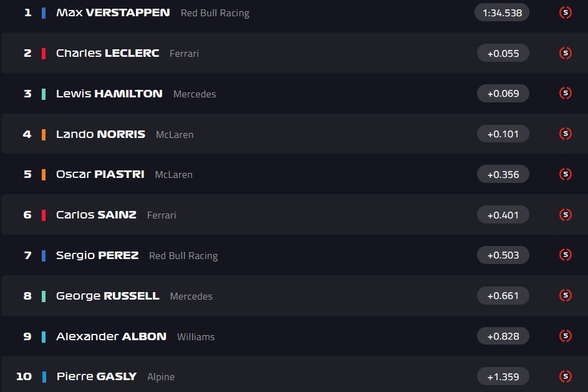Click Alpine team name next to Gasly
This screenshot has width=588, height=392.
coord(161,377)
